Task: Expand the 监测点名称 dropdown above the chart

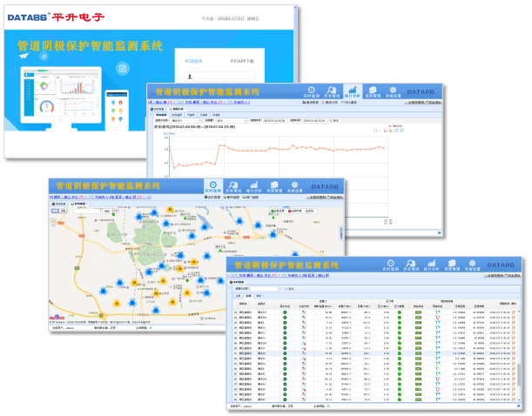Action: pos(199,121)
